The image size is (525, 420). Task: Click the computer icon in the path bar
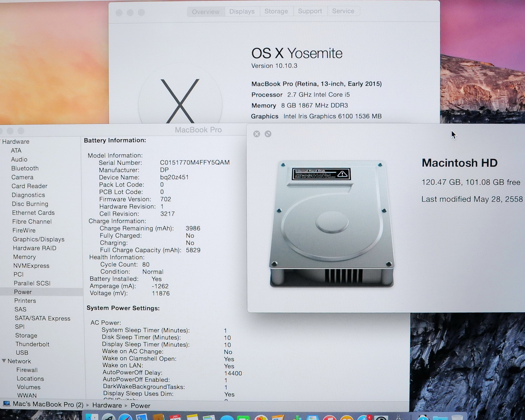coord(6,404)
